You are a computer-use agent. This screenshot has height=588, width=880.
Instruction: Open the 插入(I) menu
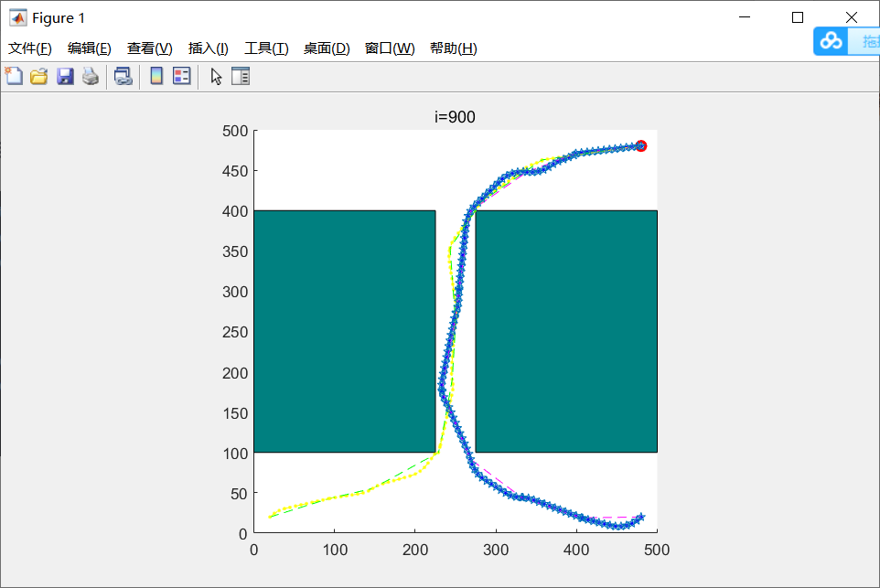pyautogui.click(x=209, y=48)
